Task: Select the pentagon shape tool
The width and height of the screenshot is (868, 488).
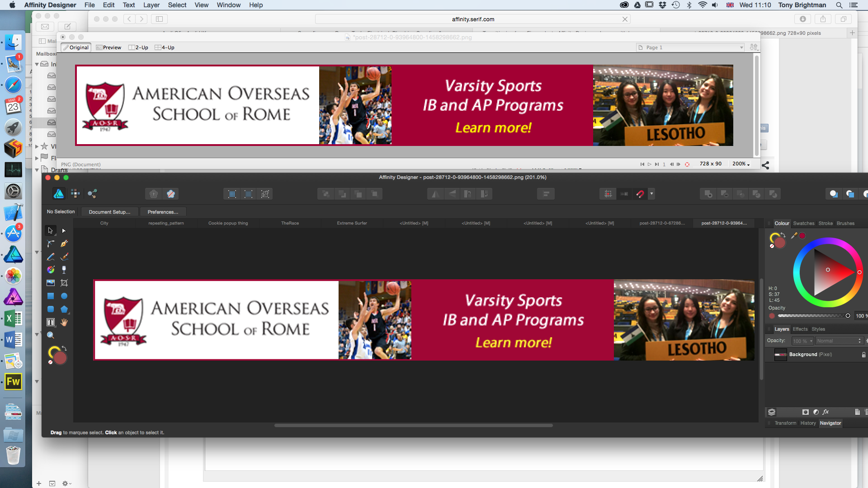Action: [64, 309]
